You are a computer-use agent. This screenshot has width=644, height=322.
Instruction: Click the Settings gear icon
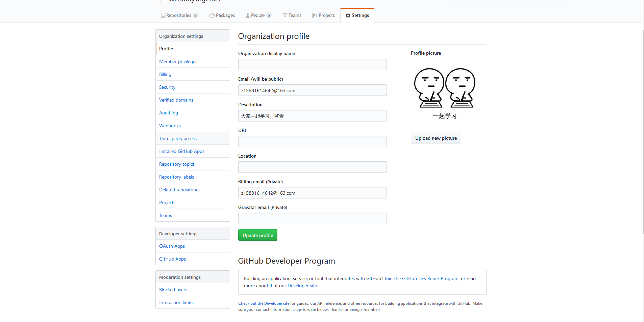tap(348, 16)
